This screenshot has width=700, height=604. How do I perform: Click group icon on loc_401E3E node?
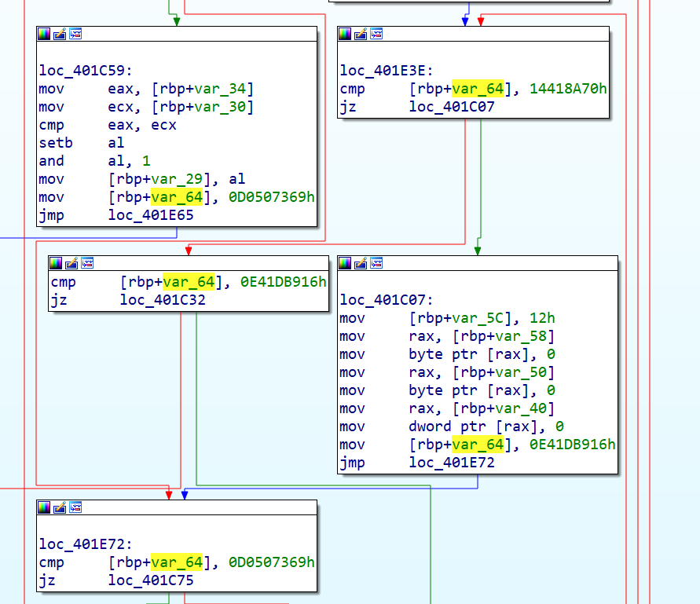pyautogui.click(x=377, y=34)
